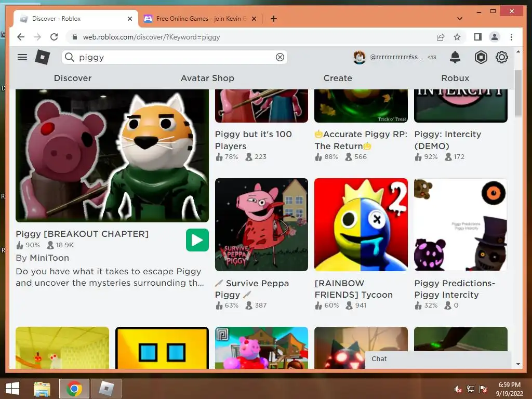Open the Robux hexagon icon
This screenshot has height=399, width=532.
pyautogui.click(x=481, y=57)
